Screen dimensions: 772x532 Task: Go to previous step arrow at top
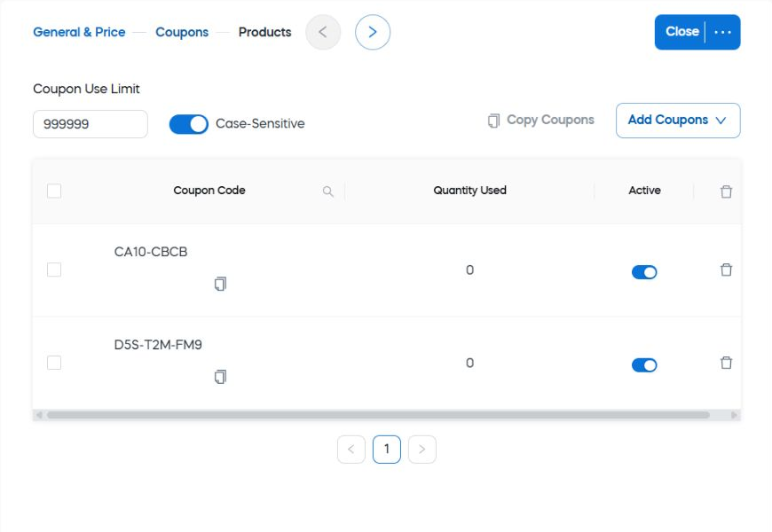click(323, 32)
